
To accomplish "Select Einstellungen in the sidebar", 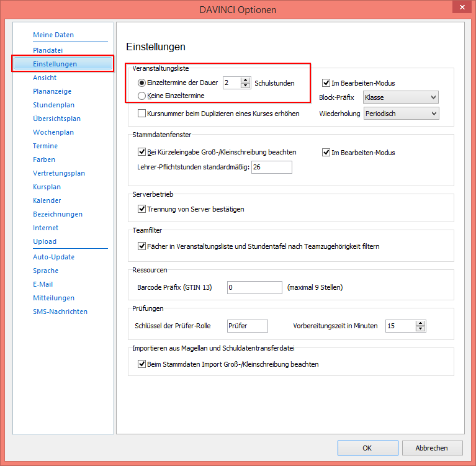I will coord(63,64).
